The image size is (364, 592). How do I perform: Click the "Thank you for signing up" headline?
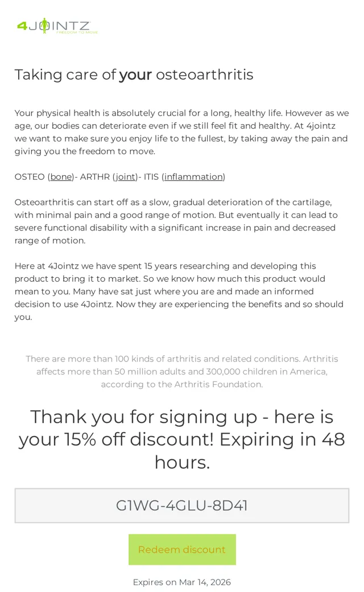(182, 439)
